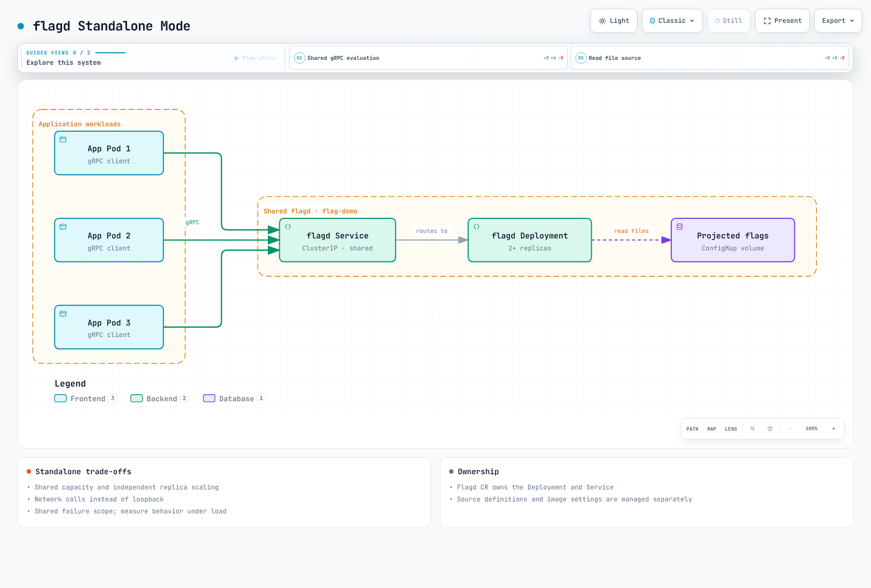Switch to PATH mode
Screen dimensions: 871x588
click(692, 429)
